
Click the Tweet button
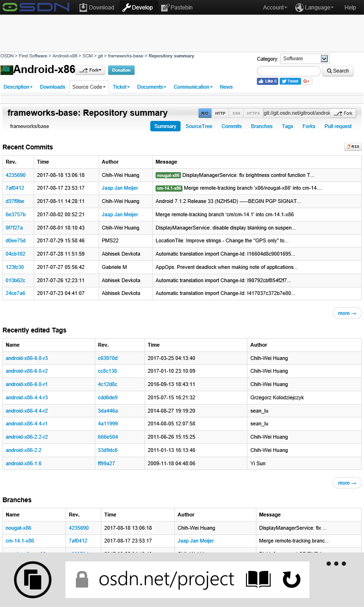pyautogui.click(x=290, y=81)
